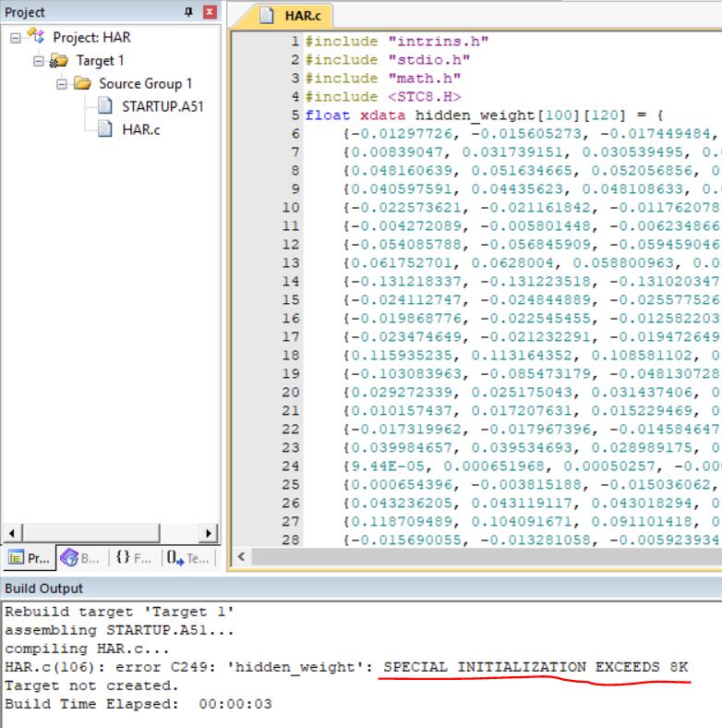Click the #include <STC8.H> line

tap(383, 97)
